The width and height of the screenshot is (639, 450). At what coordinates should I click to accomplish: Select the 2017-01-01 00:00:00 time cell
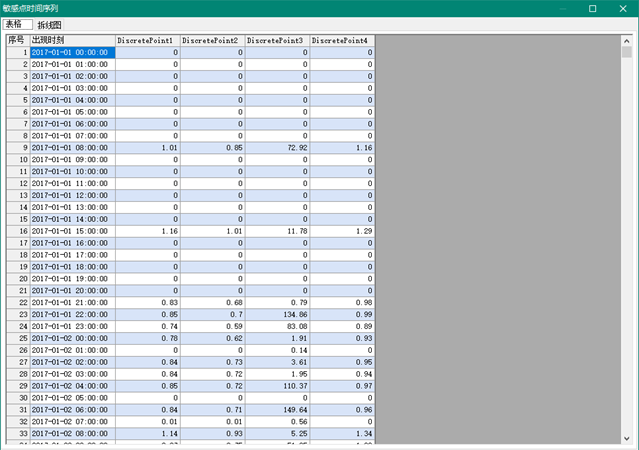click(x=72, y=52)
